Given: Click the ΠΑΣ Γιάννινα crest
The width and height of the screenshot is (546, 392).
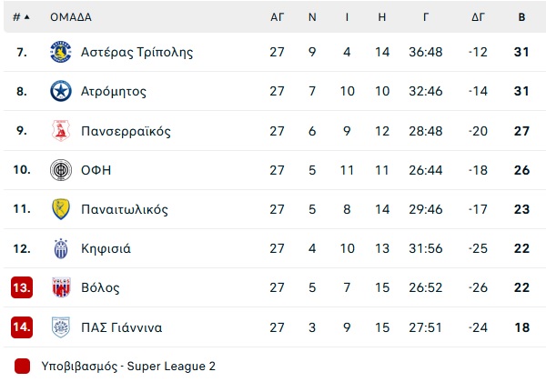Looking at the screenshot, I should point(61,327).
